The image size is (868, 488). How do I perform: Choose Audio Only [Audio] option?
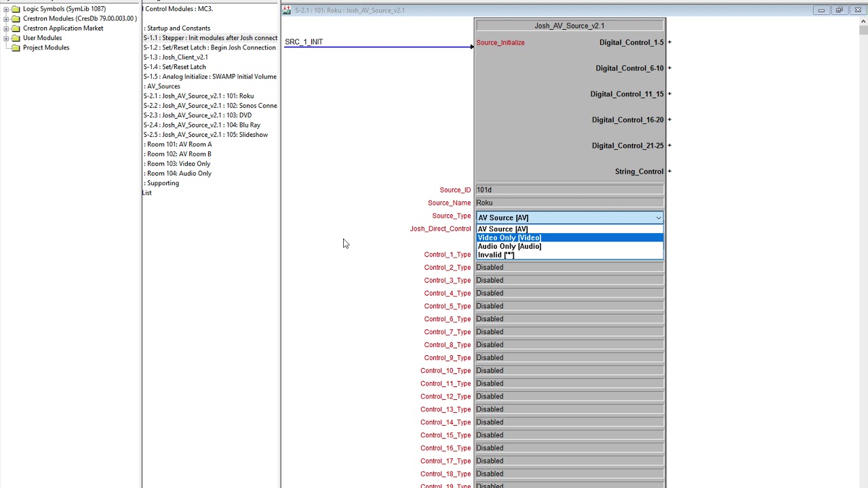[570, 246]
